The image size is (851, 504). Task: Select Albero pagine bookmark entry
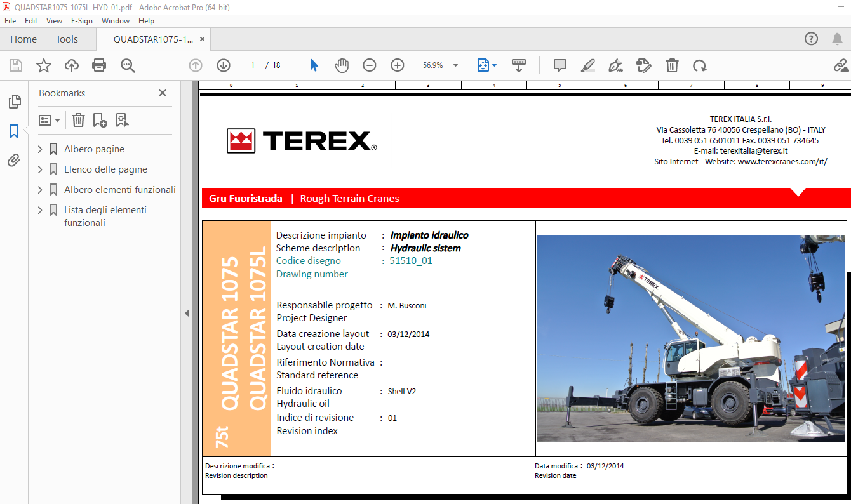coord(94,149)
